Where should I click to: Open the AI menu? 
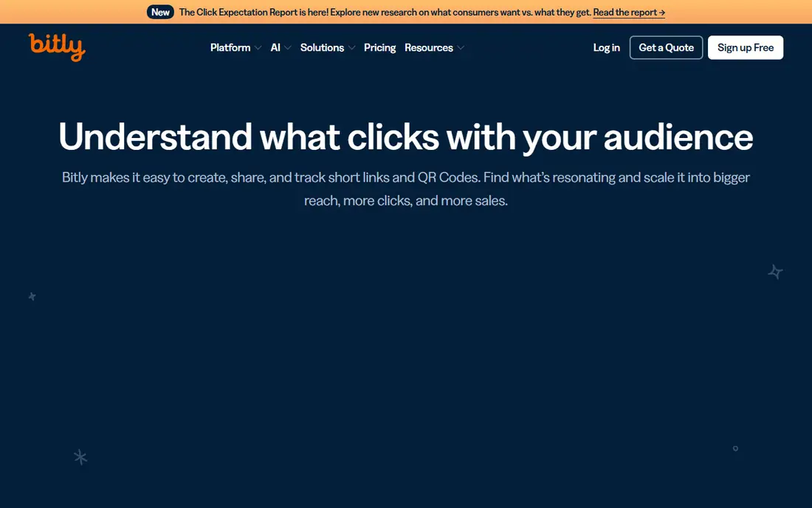tap(275, 48)
